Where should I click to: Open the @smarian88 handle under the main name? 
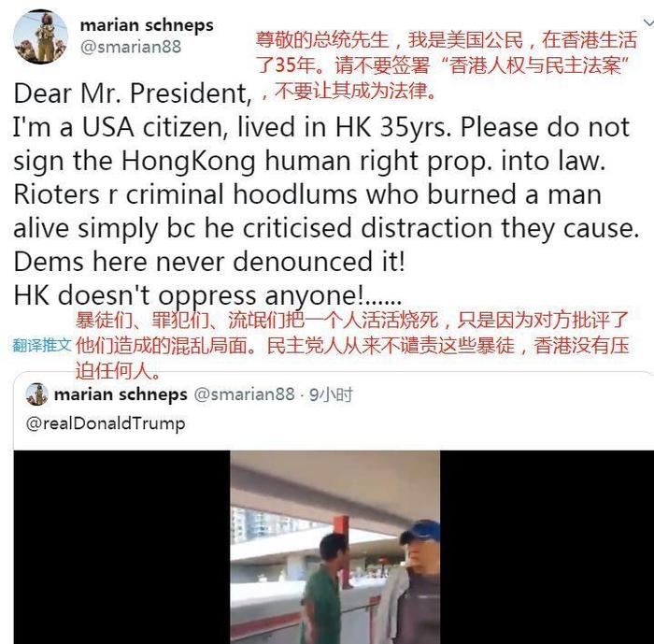pos(131,47)
